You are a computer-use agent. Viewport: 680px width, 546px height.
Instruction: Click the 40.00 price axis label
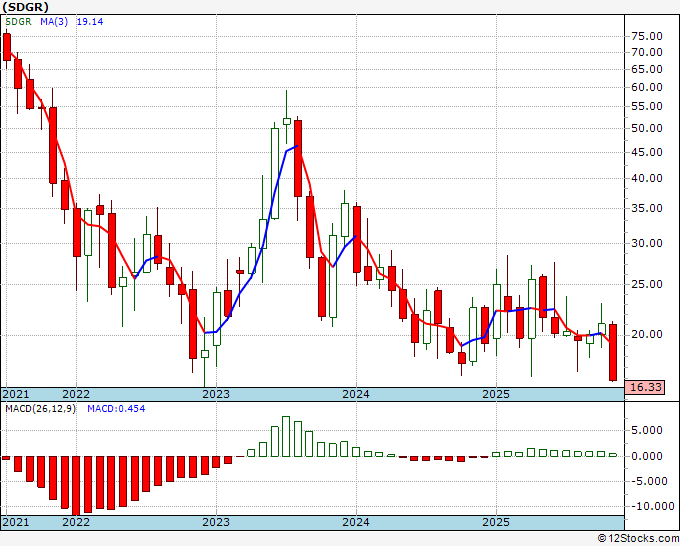click(647, 178)
